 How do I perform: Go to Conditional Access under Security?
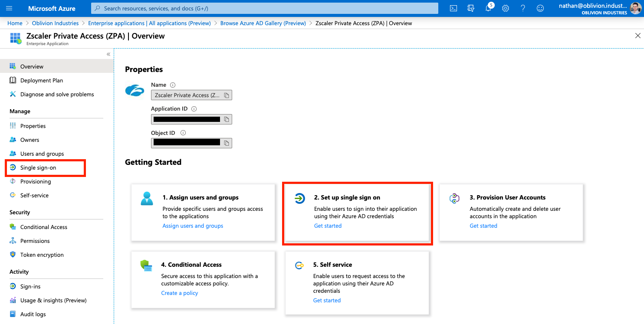pos(44,227)
